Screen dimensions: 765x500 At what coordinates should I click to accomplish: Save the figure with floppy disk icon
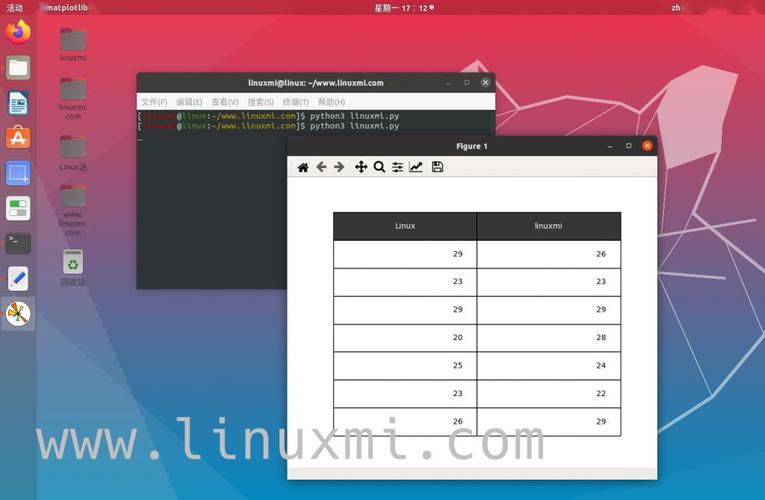point(438,167)
